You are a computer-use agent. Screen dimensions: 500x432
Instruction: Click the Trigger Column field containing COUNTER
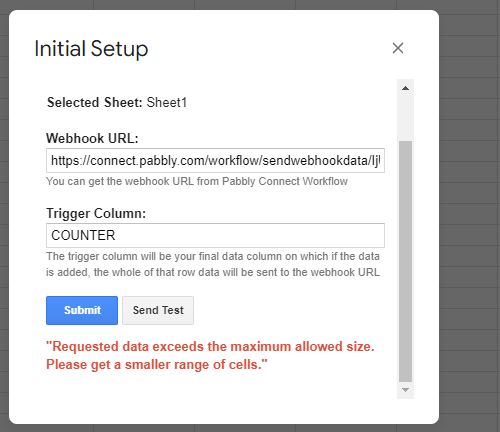click(215, 235)
